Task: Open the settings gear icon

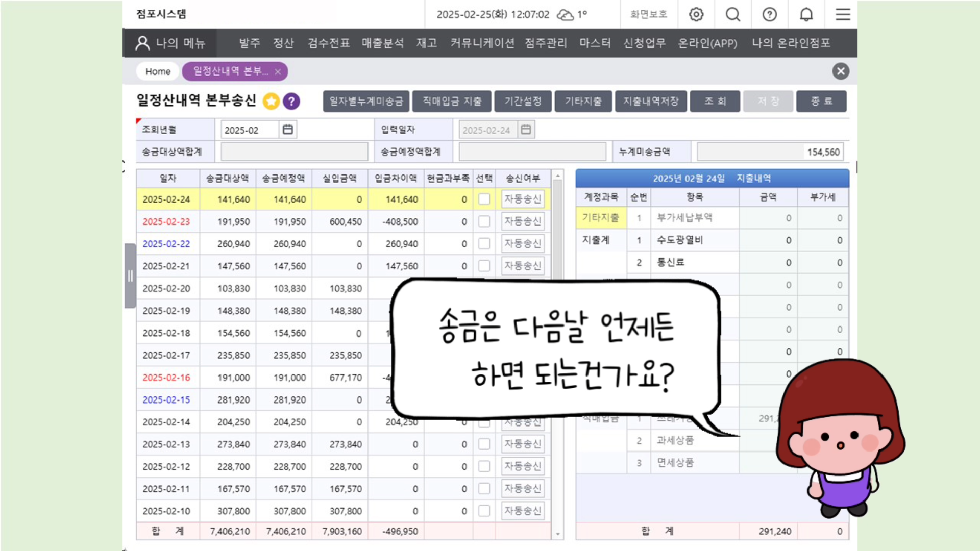Action: (696, 14)
